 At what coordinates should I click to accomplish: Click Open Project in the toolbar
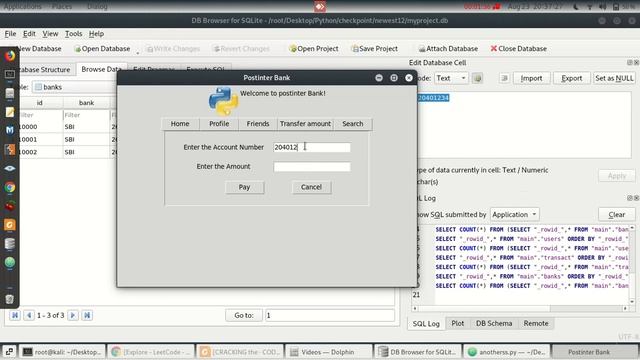click(x=313, y=49)
